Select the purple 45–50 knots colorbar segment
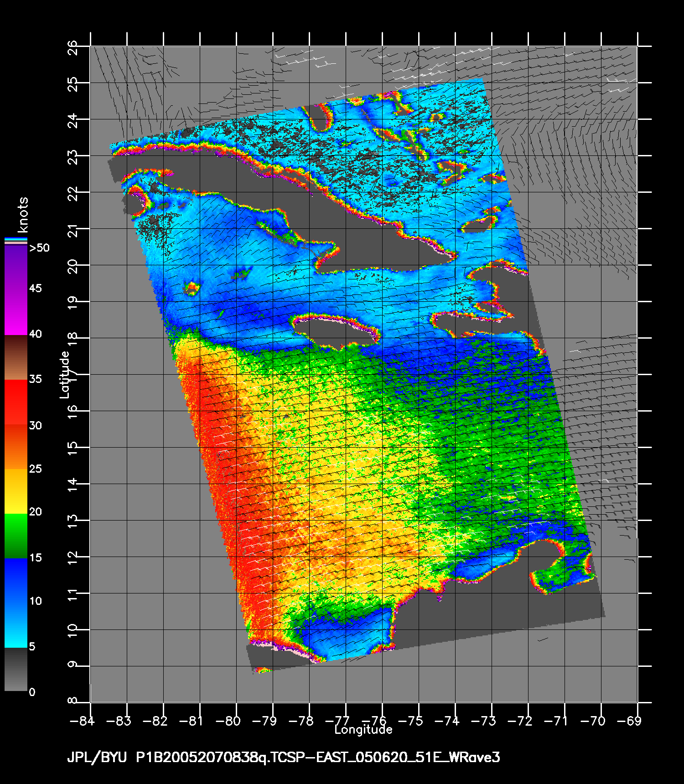684x784 pixels. (16, 268)
